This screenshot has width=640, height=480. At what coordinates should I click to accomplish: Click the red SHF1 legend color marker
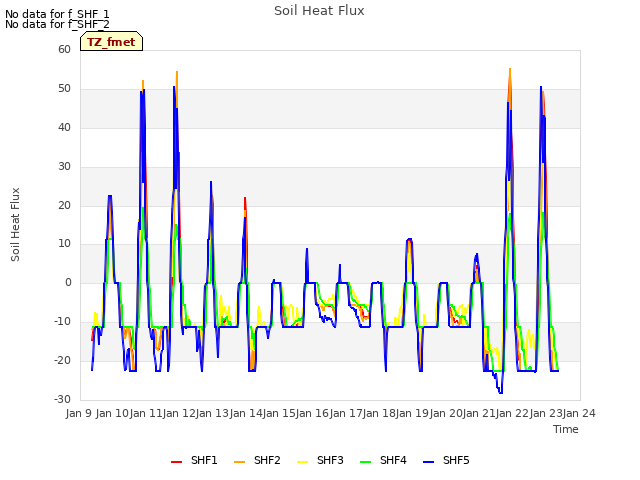(x=176, y=462)
